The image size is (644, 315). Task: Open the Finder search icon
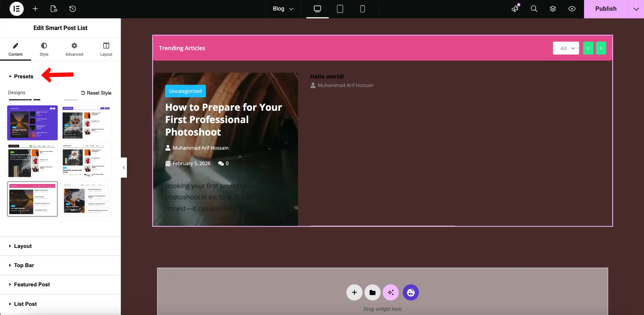[x=534, y=9]
